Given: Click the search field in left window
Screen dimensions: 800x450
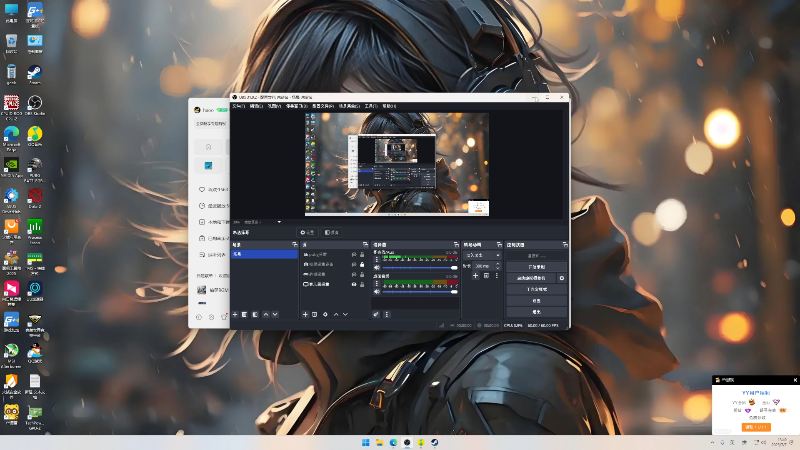Looking at the screenshot, I should click(x=211, y=123).
